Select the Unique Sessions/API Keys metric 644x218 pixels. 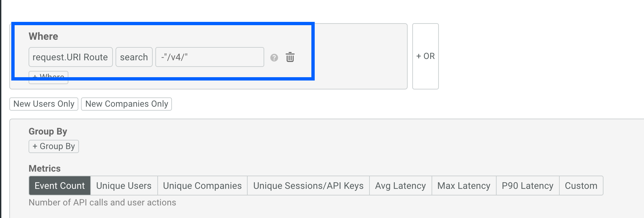[x=308, y=186]
